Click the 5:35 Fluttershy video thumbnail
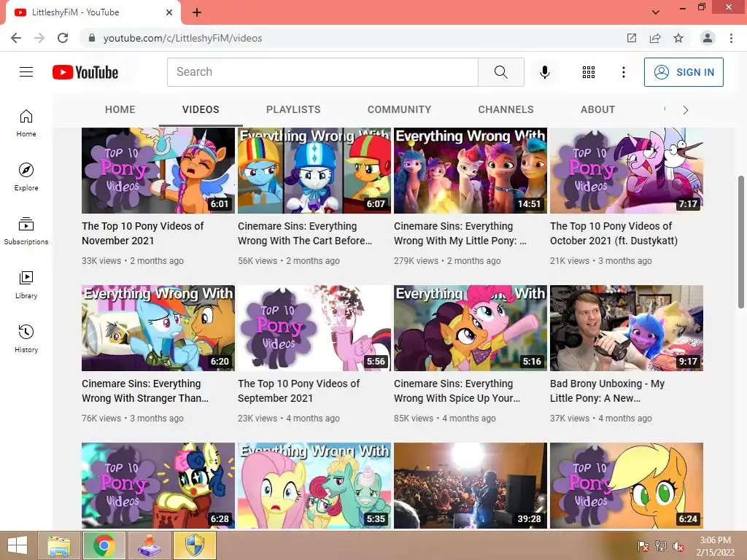747x560 pixels. 314,486
